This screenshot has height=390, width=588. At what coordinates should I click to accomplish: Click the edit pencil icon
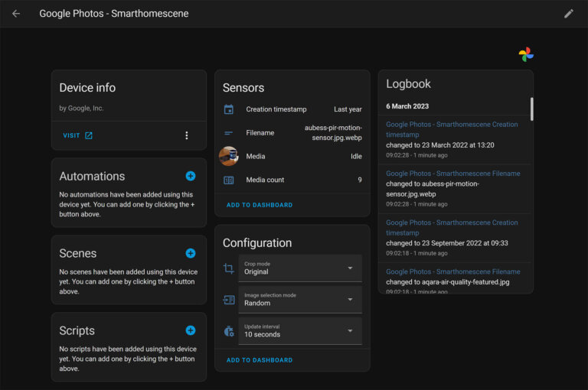pos(568,14)
